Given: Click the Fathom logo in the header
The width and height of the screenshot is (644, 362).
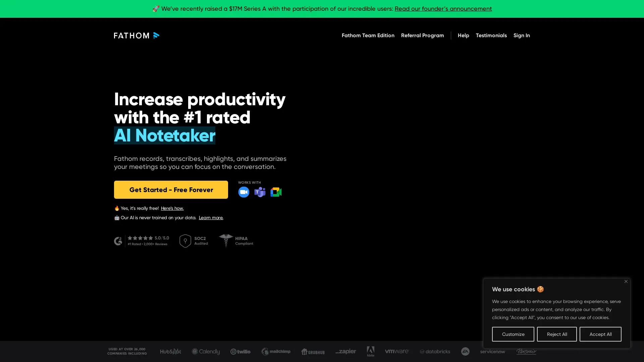Looking at the screenshot, I should click(x=137, y=36).
